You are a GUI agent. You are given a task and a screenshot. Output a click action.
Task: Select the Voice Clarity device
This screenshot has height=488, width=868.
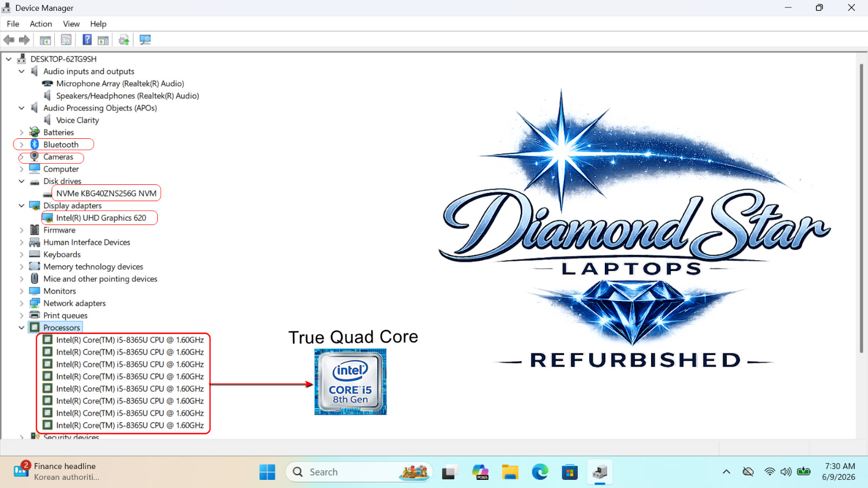(78, 120)
